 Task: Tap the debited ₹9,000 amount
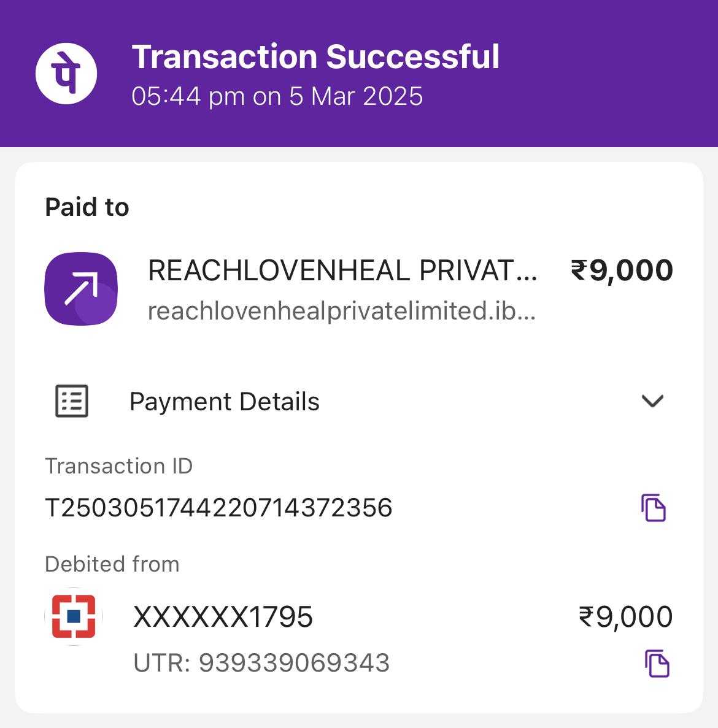point(625,616)
